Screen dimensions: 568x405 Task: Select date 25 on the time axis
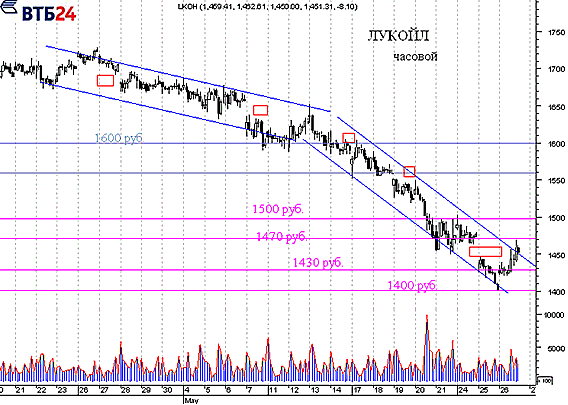click(x=483, y=391)
